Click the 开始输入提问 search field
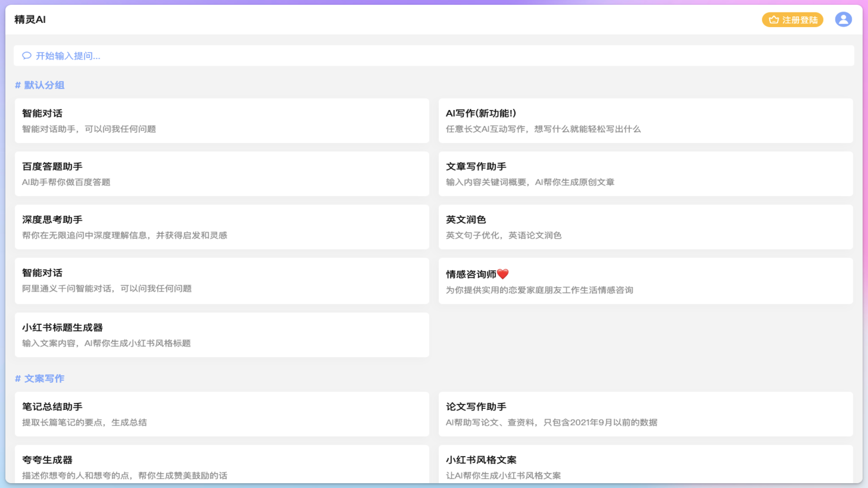 click(x=434, y=56)
